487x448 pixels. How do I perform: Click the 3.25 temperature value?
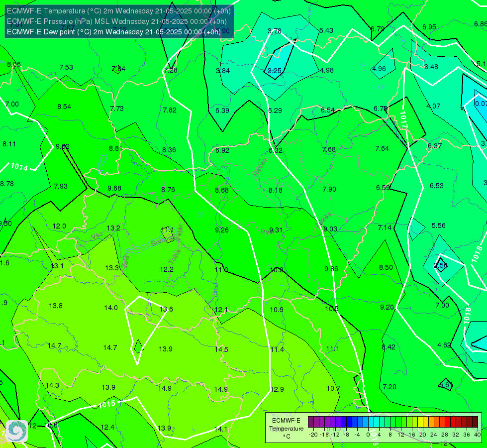tap(275, 71)
